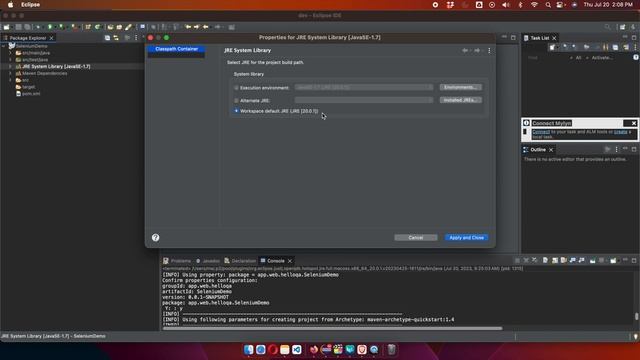640x360 pixels.
Task: Click the Remove All Terminated Launches icon
Action: pos(535,260)
